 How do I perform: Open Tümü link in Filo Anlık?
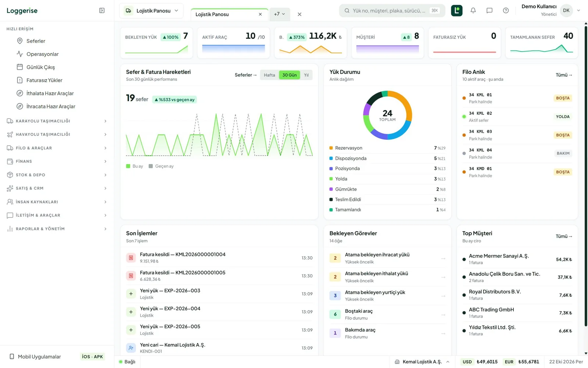click(x=564, y=75)
